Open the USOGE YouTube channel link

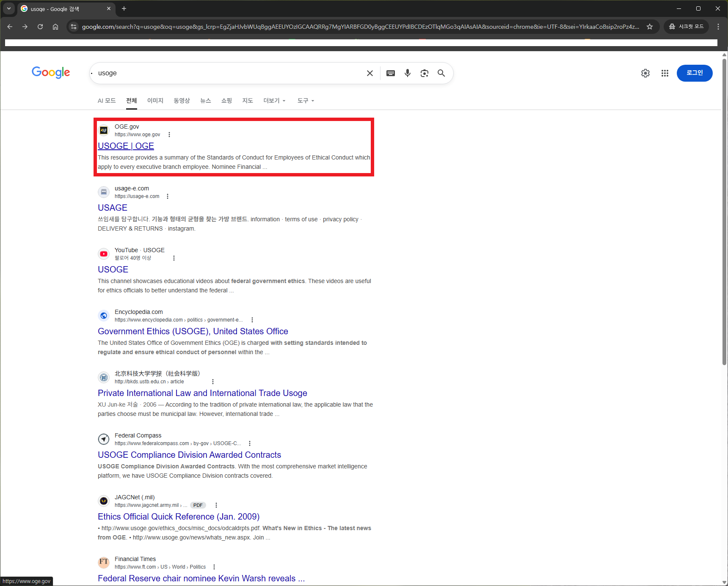coord(113,270)
